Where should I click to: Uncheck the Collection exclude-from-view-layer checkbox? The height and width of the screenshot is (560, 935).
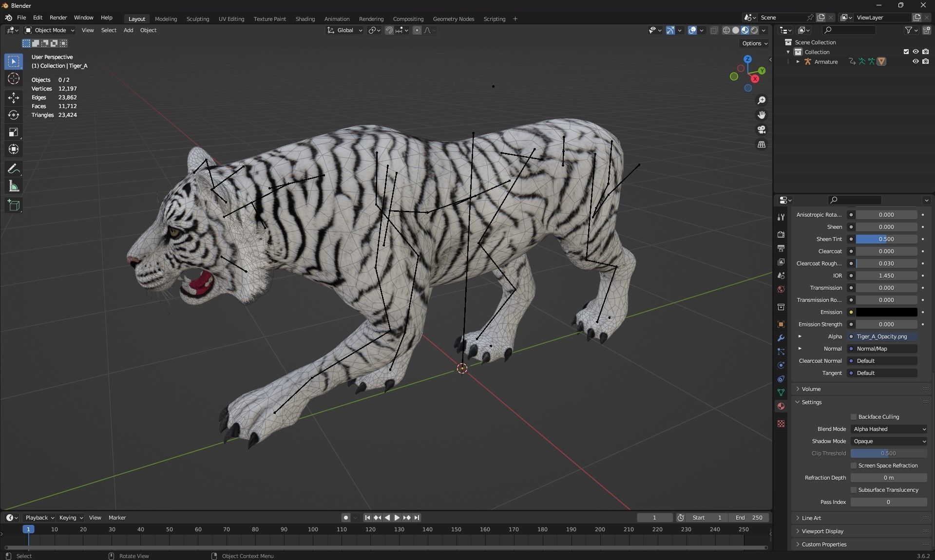pos(906,52)
